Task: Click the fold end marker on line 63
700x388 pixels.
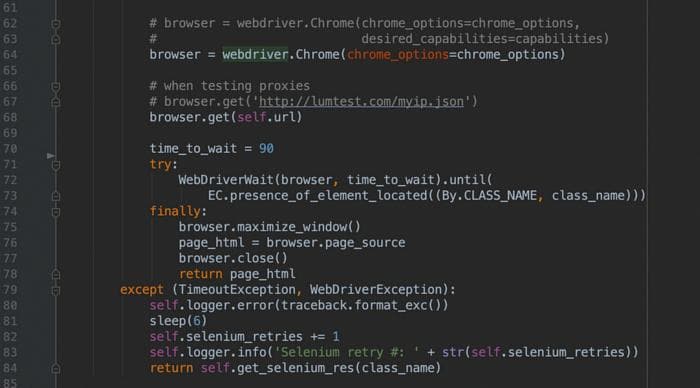Action: [56, 39]
